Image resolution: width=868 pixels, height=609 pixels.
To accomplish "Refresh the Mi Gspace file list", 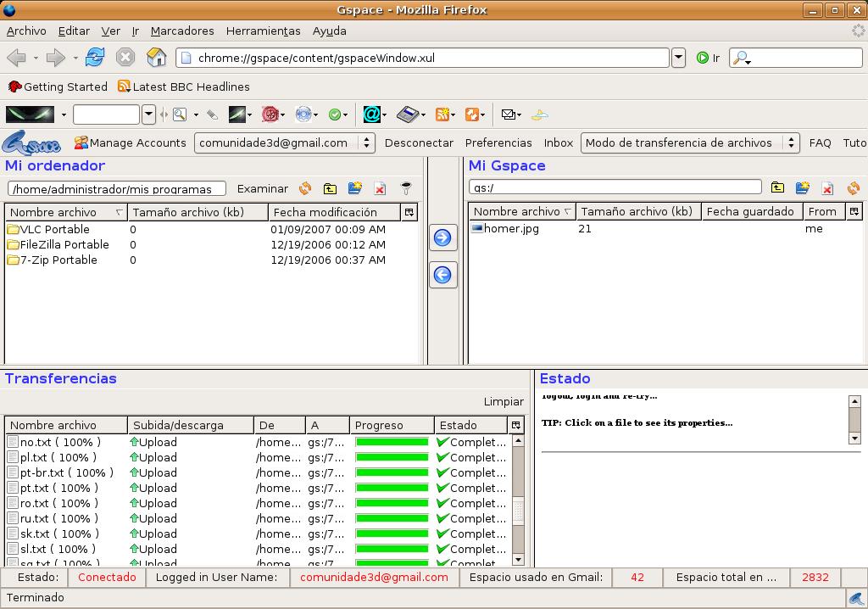I will 853,187.
